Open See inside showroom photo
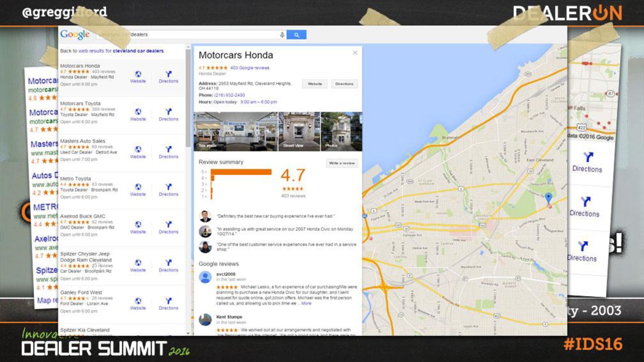 pos(236,131)
